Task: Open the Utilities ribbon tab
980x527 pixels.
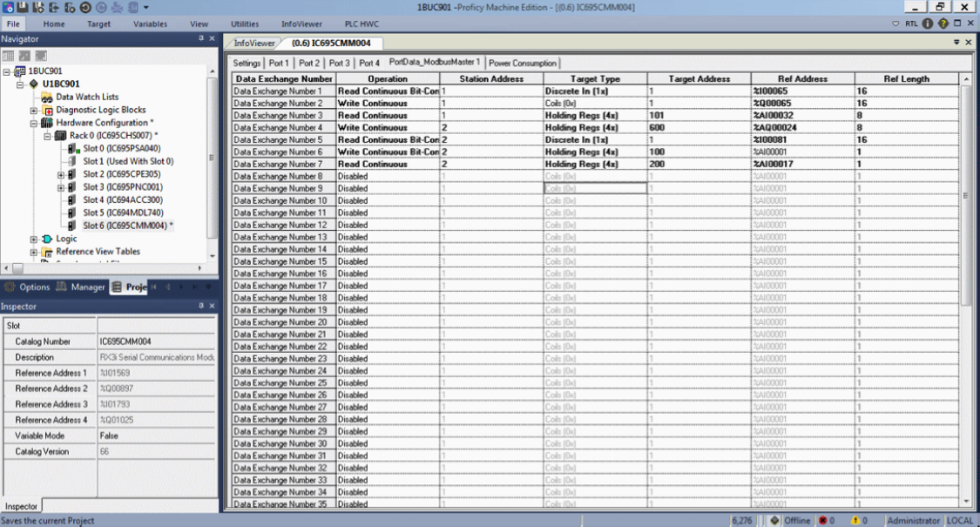Action: (245, 24)
